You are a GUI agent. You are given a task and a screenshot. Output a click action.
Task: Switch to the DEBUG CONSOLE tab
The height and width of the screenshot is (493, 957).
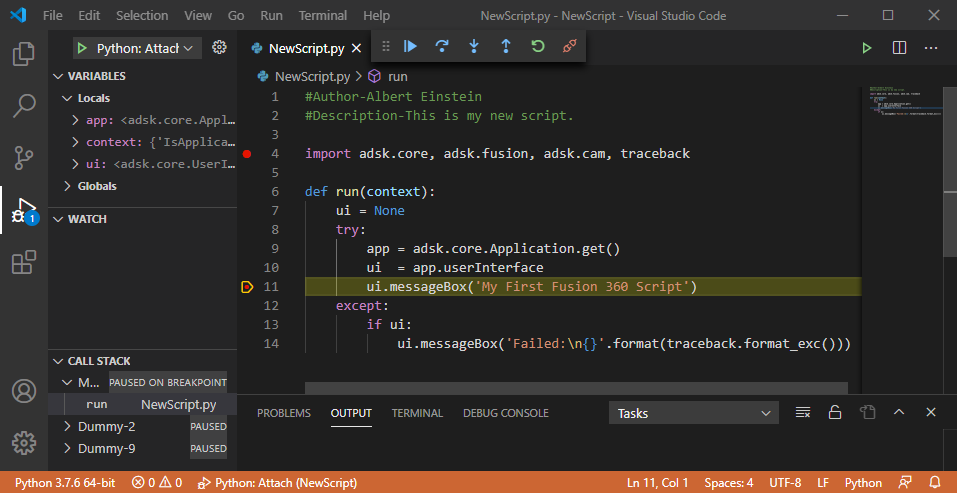pyautogui.click(x=506, y=413)
